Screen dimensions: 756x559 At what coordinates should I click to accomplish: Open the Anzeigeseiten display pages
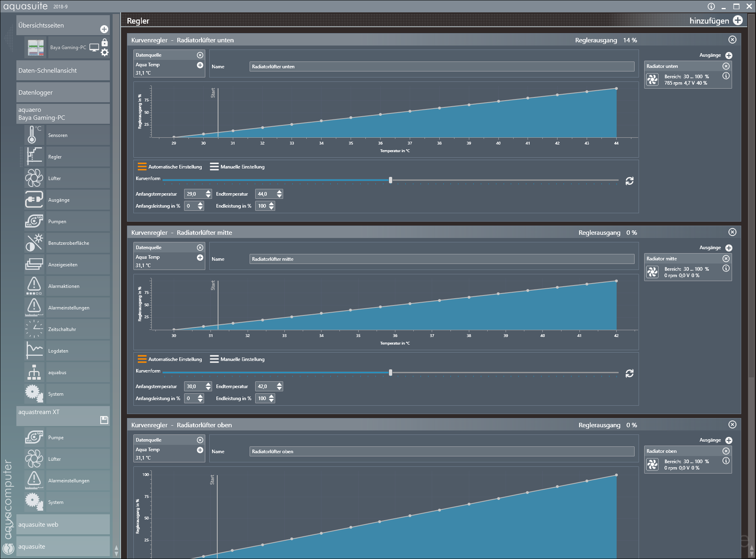[x=67, y=264]
